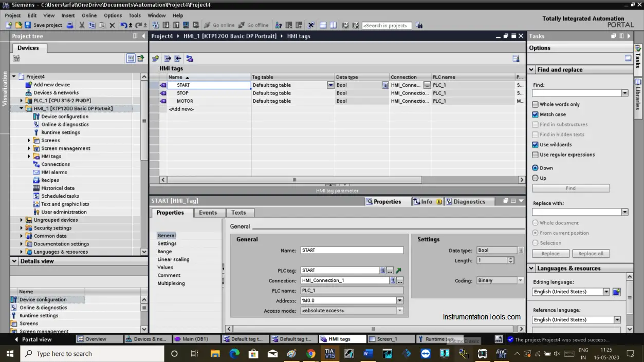Click the Length value stepper arrows
The width and height of the screenshot is (644, 362).
coord(510,260)
